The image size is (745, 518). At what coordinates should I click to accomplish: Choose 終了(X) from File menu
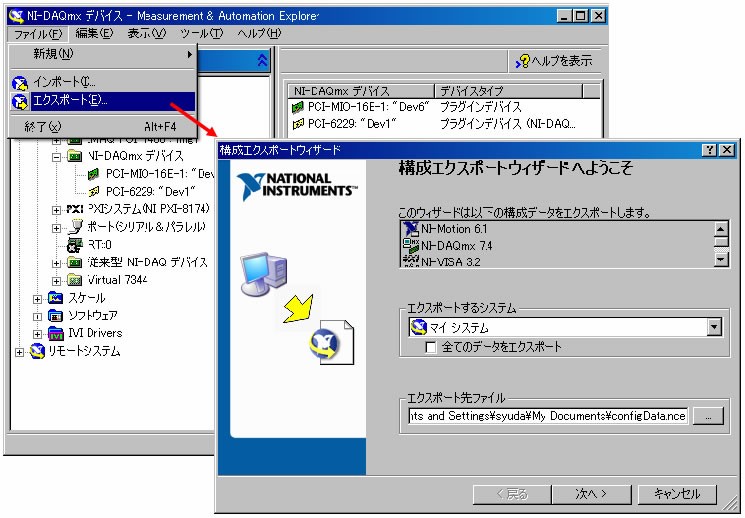click(x=103, y=127)
